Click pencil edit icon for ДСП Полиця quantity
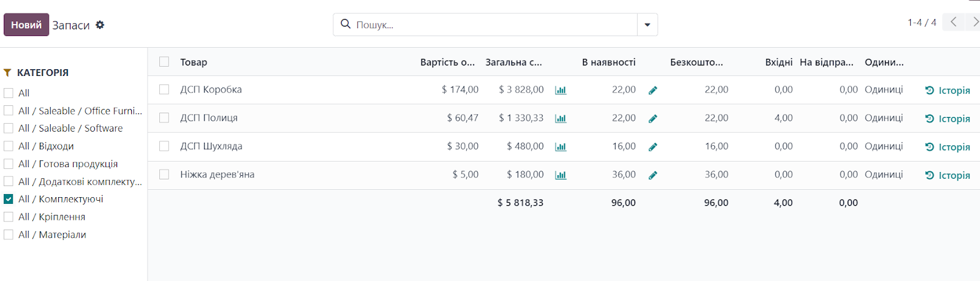 pos(653,119)
